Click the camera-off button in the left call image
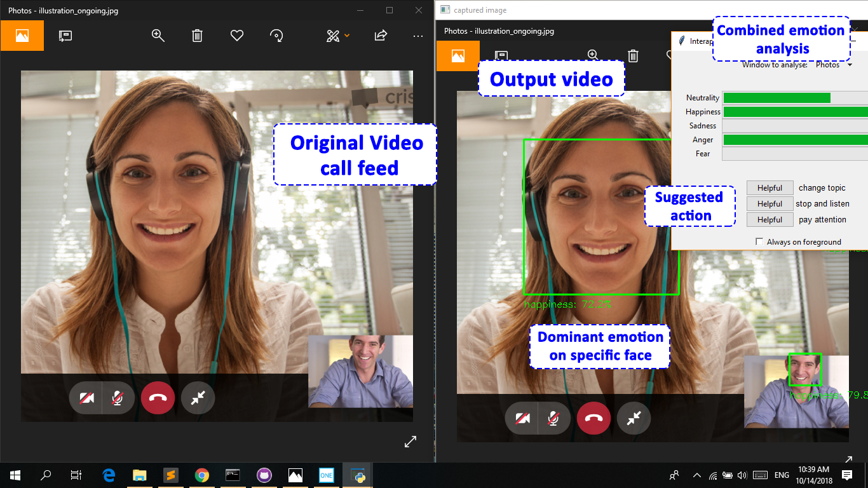The width and height of the screenshot is (868, 488). pyautogui.click(x=86, y=398)
